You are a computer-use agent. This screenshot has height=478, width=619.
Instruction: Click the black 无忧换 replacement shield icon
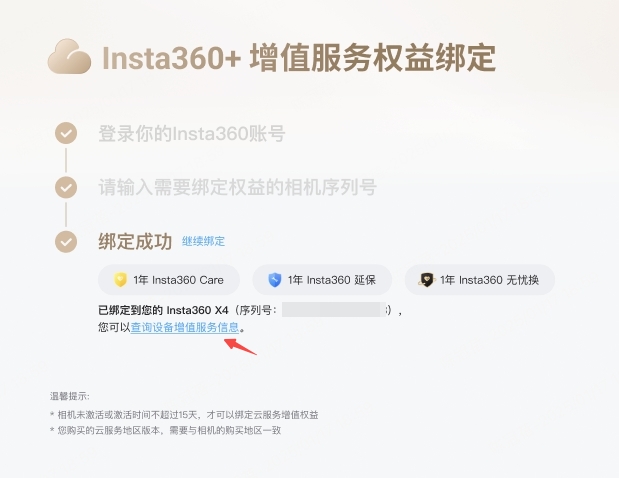pos(426,280)
